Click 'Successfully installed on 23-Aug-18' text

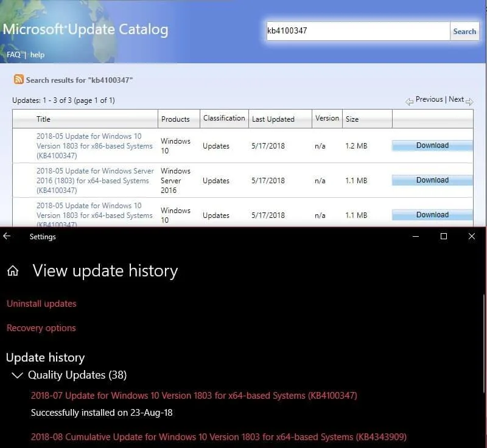102,413
